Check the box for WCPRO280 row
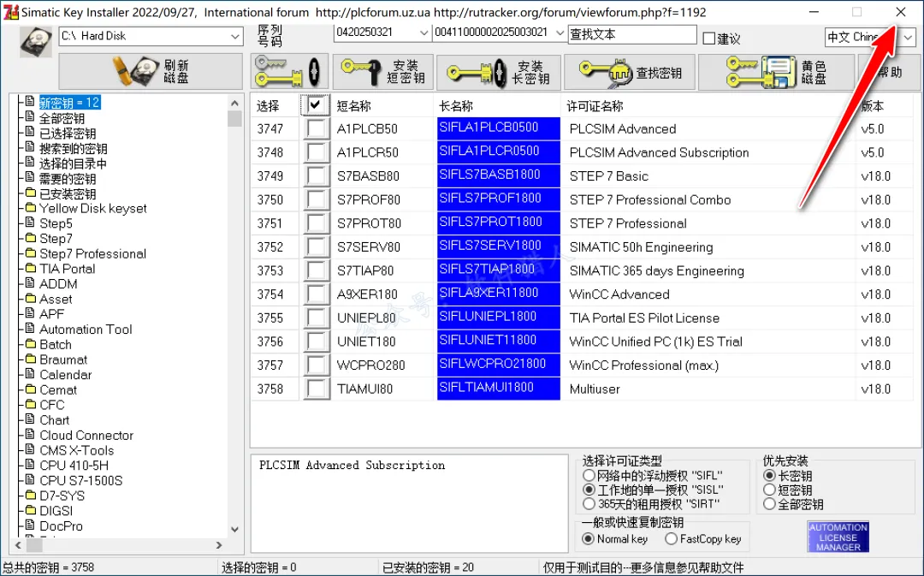The height and width of the screenshot is (576, 924). point(316,365)
